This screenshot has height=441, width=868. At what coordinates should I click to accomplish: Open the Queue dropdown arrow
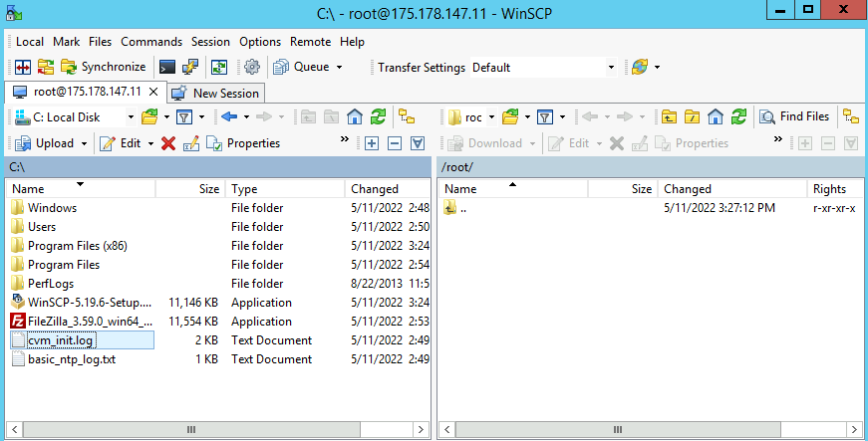340,68
